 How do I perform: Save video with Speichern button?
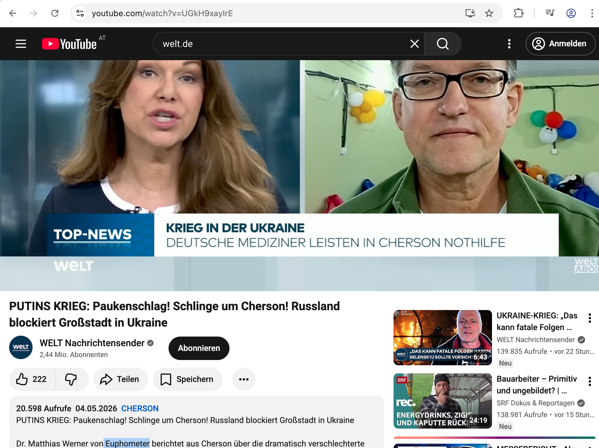(188, 379)
